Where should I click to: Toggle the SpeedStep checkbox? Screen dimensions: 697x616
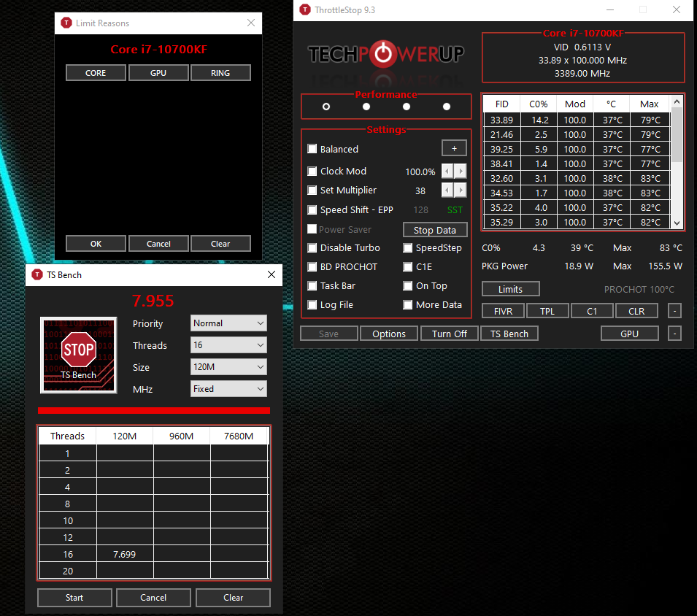click(x=408, y=247)
